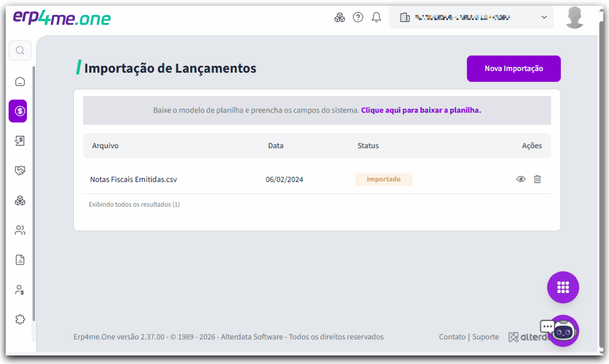This screenshot has width=609, height=364.
Task: Open the Suporte footer link
Action: tap(485, 337)
